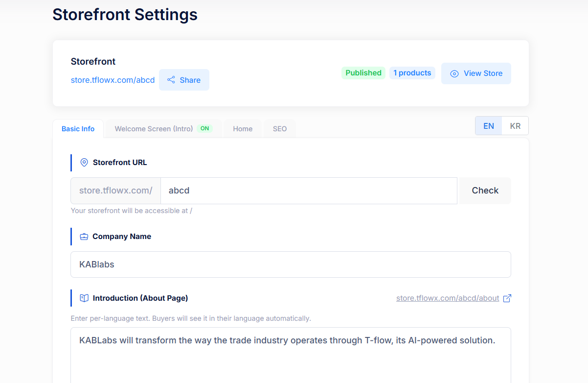Click the Introduction (About Page) label
Viewport: 588px width, 383px height.
[x=140, y=298]
